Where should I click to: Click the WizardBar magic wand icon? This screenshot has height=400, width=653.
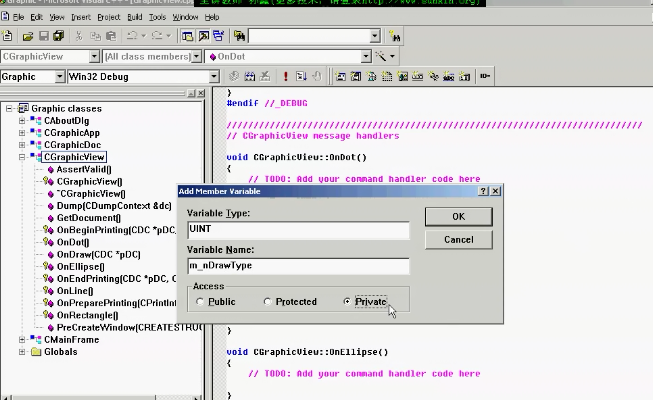coord(380,56)
